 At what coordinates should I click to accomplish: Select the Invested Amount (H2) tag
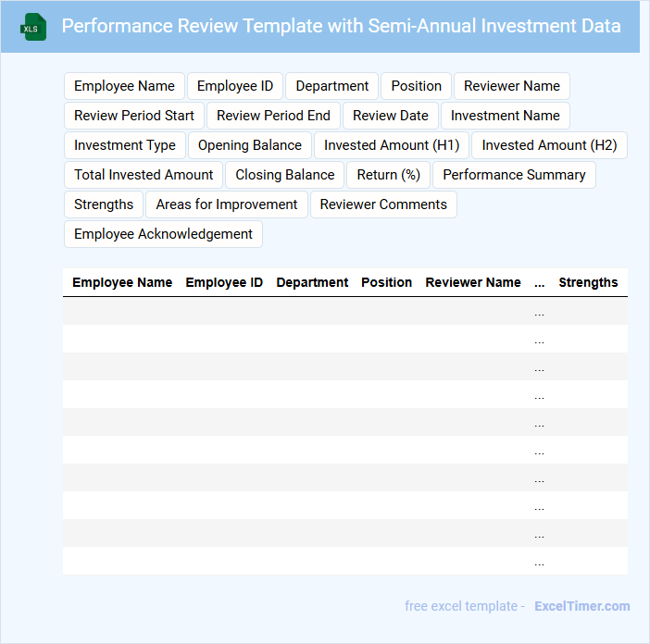[x=549, y=145]
